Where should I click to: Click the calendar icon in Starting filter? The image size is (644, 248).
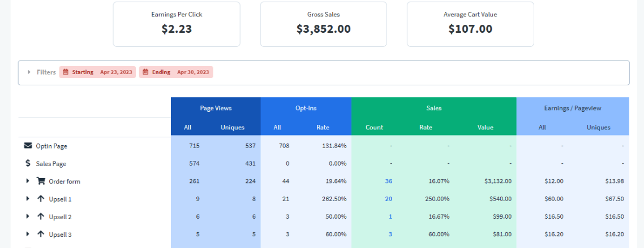tap(66, 72)
